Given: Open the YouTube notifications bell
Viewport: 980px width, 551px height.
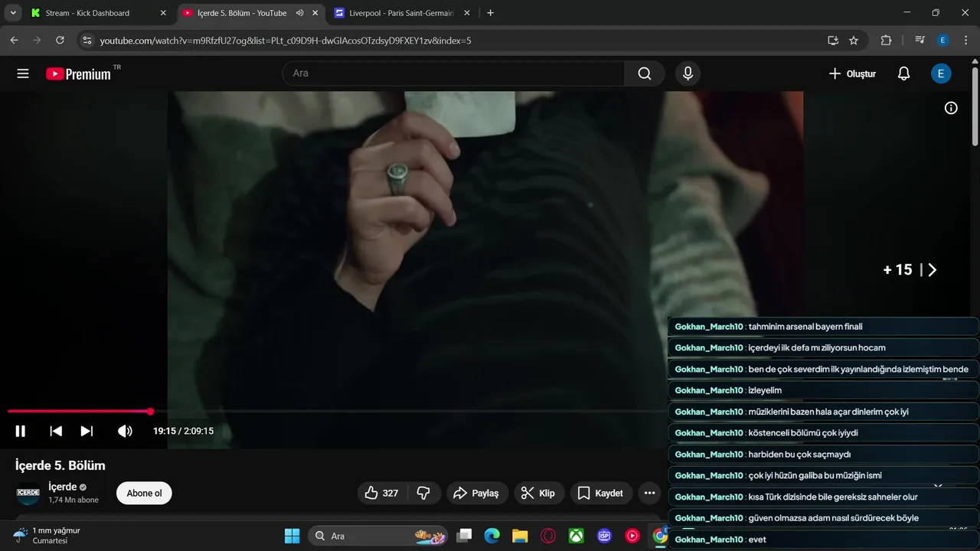Looking at the screenshot, I should pyautogui.click(x=904, y=73).
